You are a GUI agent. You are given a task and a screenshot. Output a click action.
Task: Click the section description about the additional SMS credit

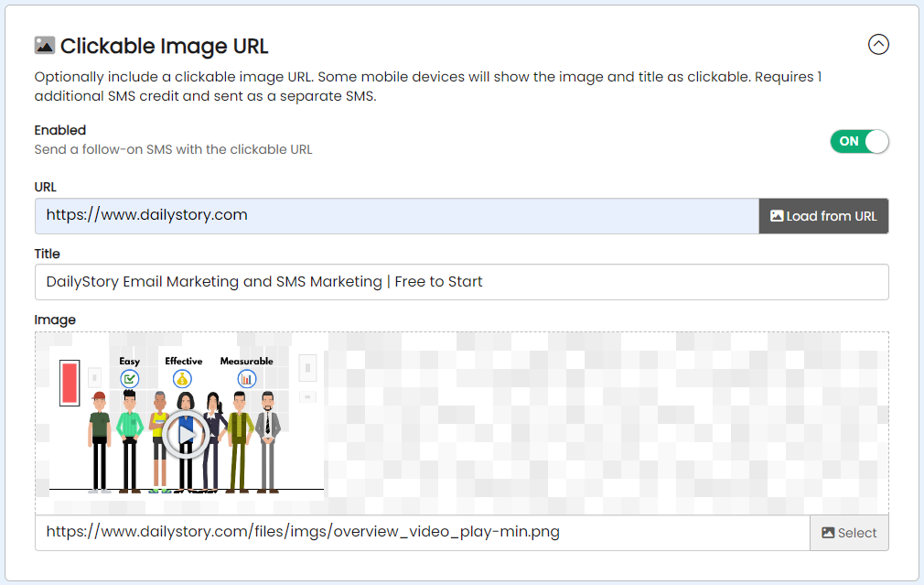tap(428, 86)
